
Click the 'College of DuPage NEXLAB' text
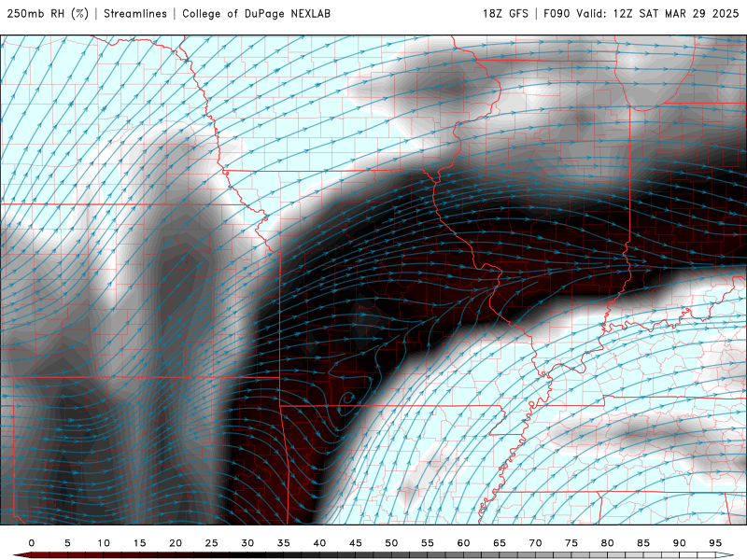click(x=256, y=13)
